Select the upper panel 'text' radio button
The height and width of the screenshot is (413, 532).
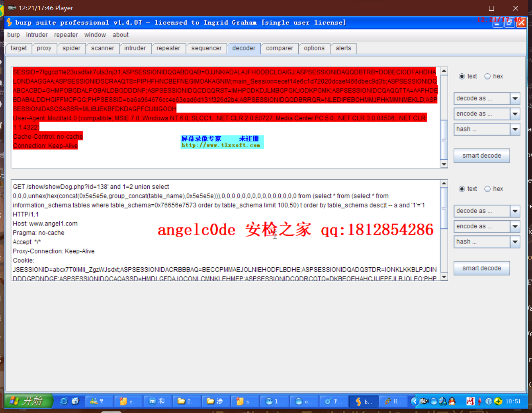pos(462,76)
